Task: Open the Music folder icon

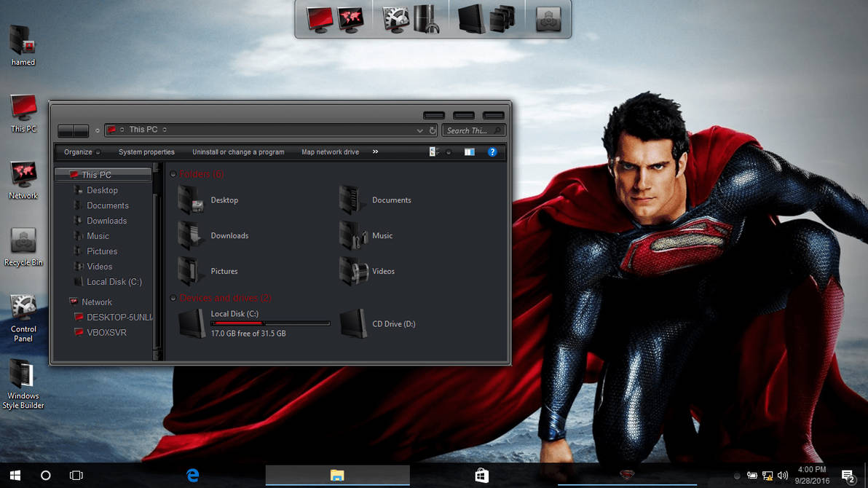Action: [353, 235]
